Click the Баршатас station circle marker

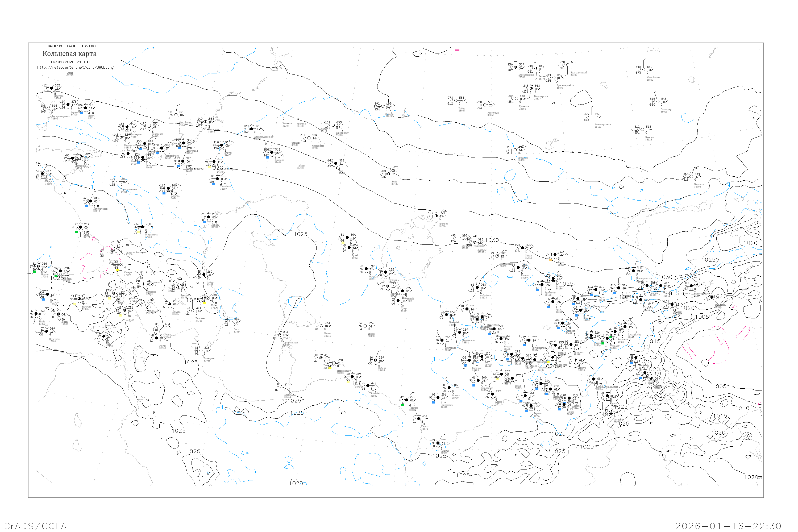pyautogui.click(x=691, y=176)
